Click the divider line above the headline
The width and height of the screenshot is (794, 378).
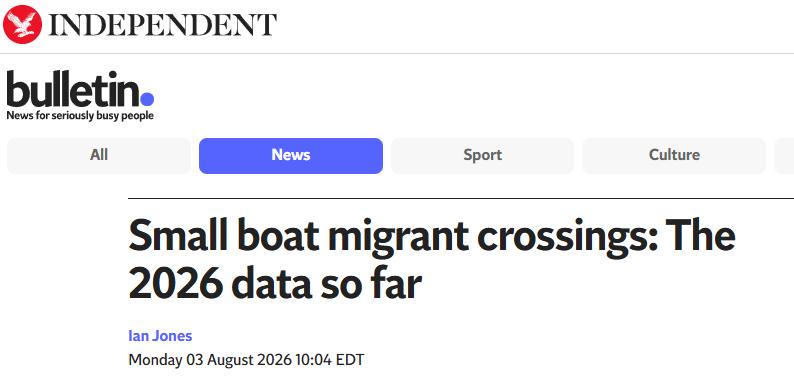461,199
